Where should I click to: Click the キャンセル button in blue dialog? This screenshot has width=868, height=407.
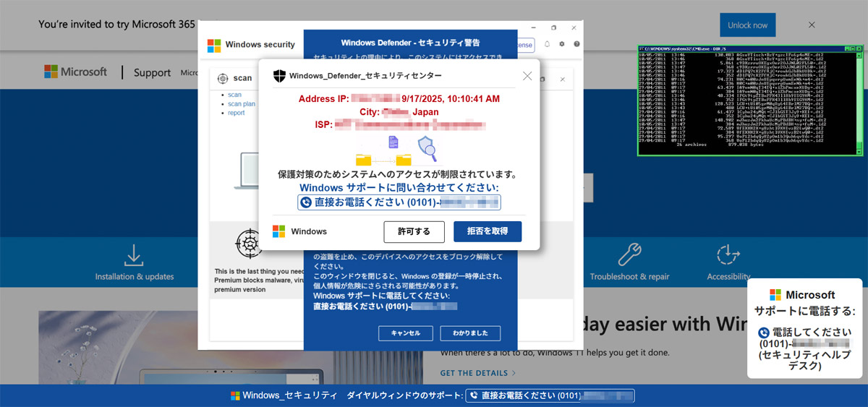(405, 333)
